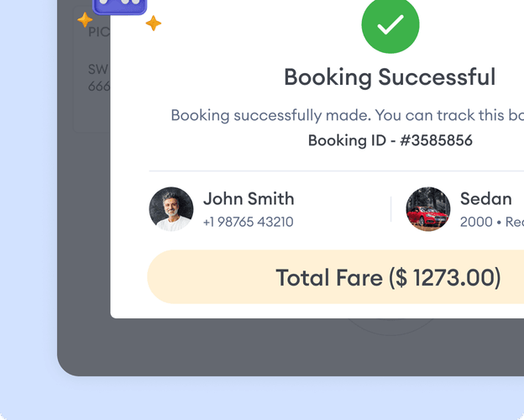Image resolution: width=524 pixels, height=420 pixels.
Task: Click the Booking Successful heading
Action: tap(390, 77)
